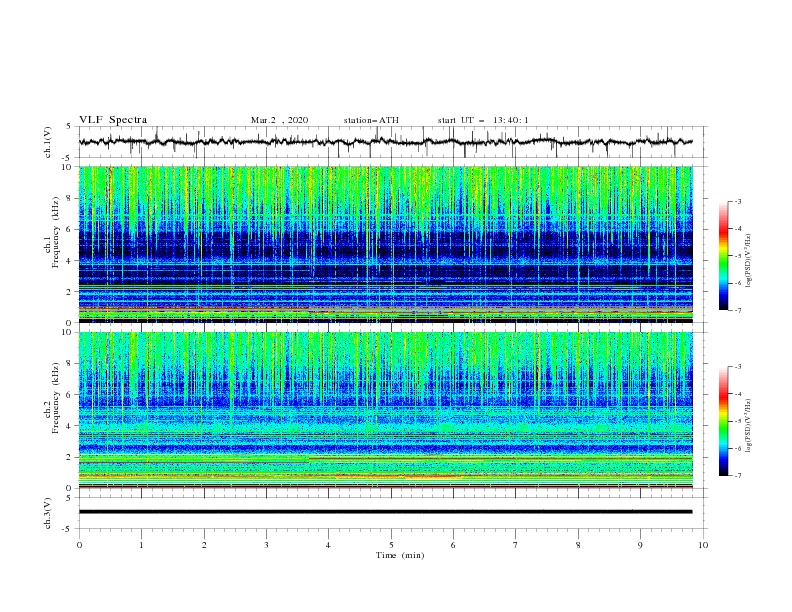Click inside the ch.1 spectrogram panel
The height and width of the screenshot is (612, 792).
pyautogui.click(x=385, y=244)
